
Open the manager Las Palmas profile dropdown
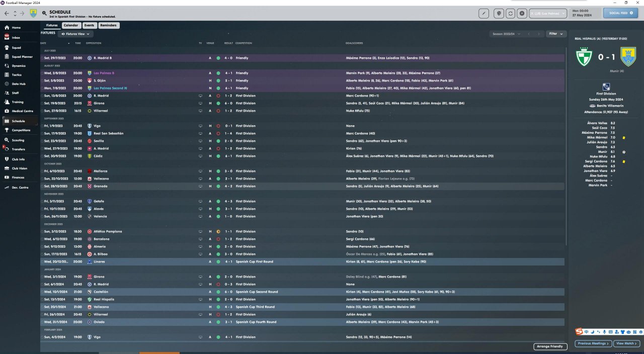point(548,13)
